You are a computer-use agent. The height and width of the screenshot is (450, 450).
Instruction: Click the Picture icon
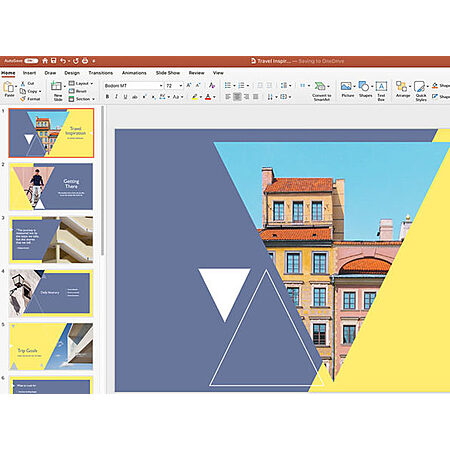pos(346,86)
